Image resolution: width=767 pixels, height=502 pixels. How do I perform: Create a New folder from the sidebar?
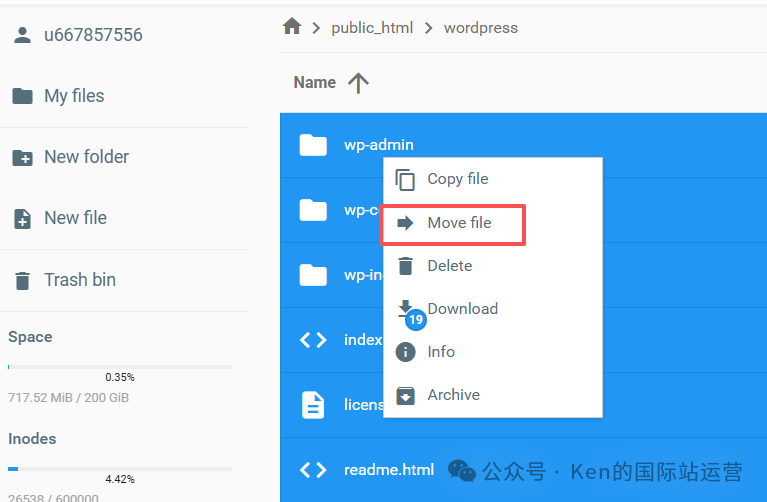tap(87, 157)
